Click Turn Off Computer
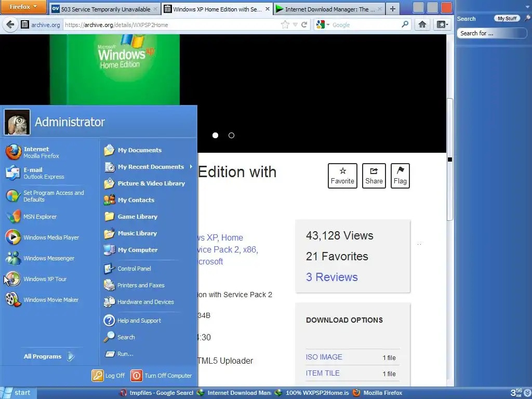 tap(161, 376)
